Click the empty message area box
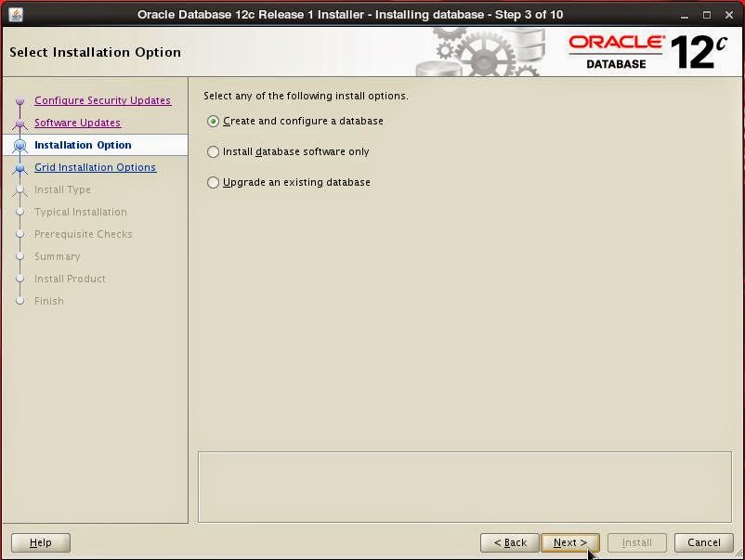 (464, 487)
